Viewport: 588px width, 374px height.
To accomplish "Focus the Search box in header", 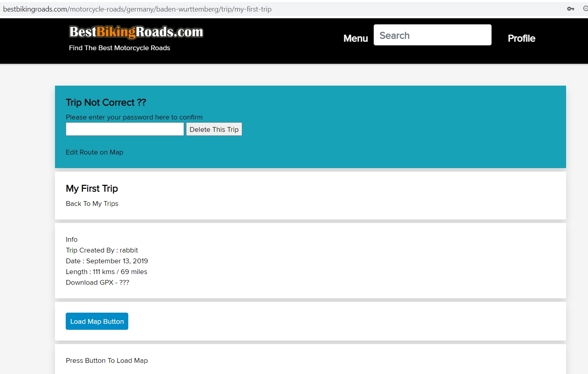I will 432,35.
